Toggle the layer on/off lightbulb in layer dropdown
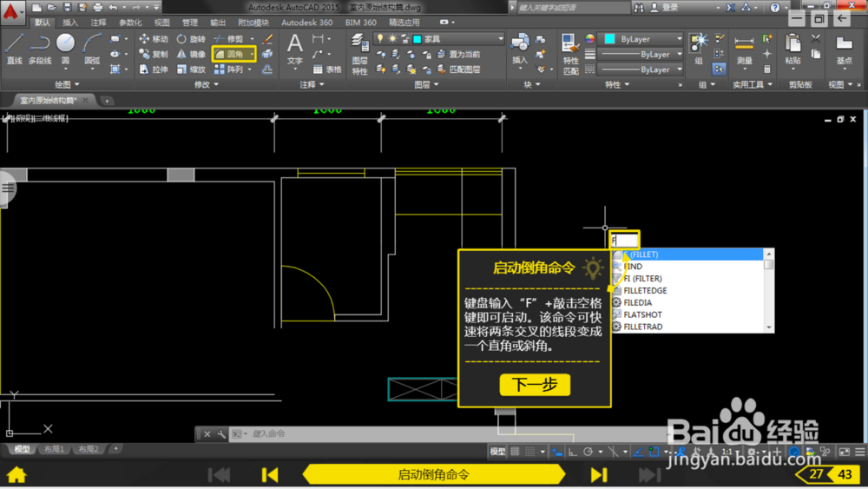Screen dimensions: 868x489 pyautogui.click(x=380, y=39)
